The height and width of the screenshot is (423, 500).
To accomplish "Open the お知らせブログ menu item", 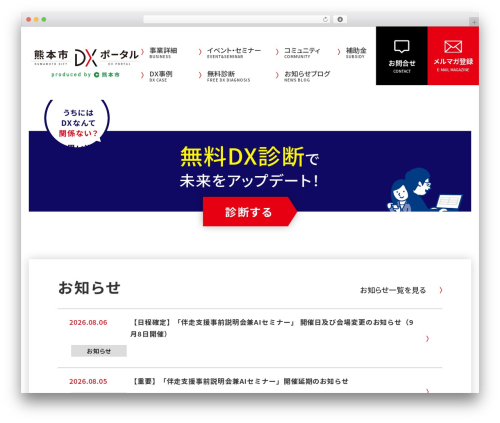I will pyautogui.click(x=307, y=76).
